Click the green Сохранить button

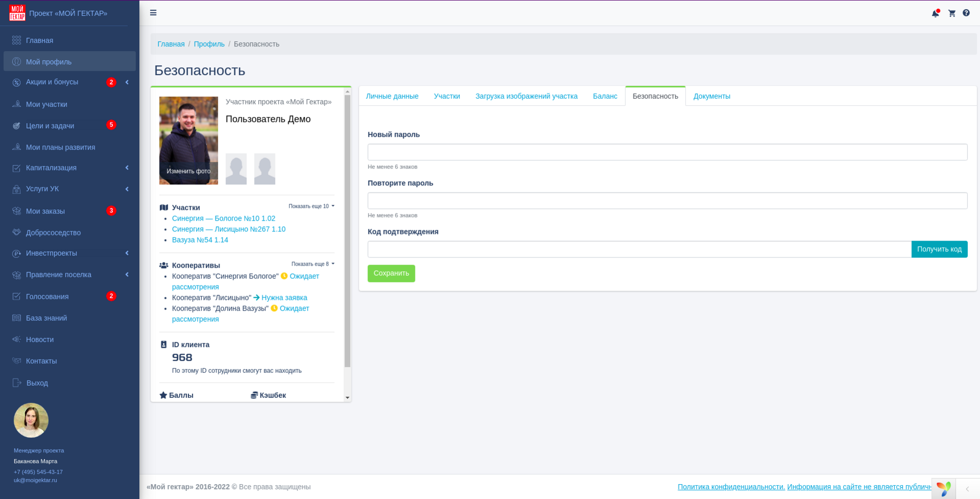click(x=391, y=273)
